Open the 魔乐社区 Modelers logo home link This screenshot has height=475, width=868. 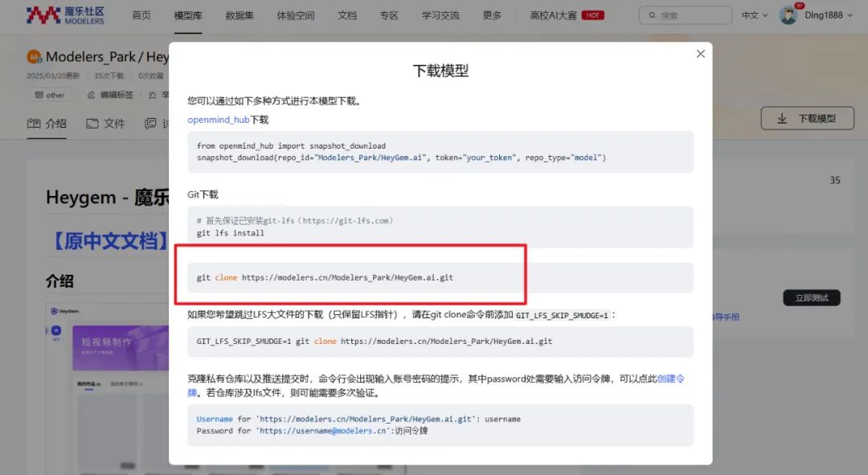65,15
